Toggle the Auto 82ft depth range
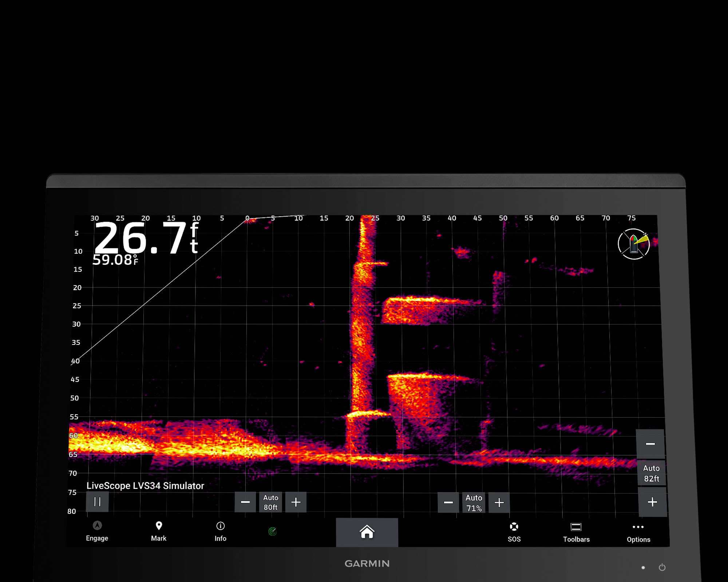The image size is (728, 582). click(x=651, y=473)
